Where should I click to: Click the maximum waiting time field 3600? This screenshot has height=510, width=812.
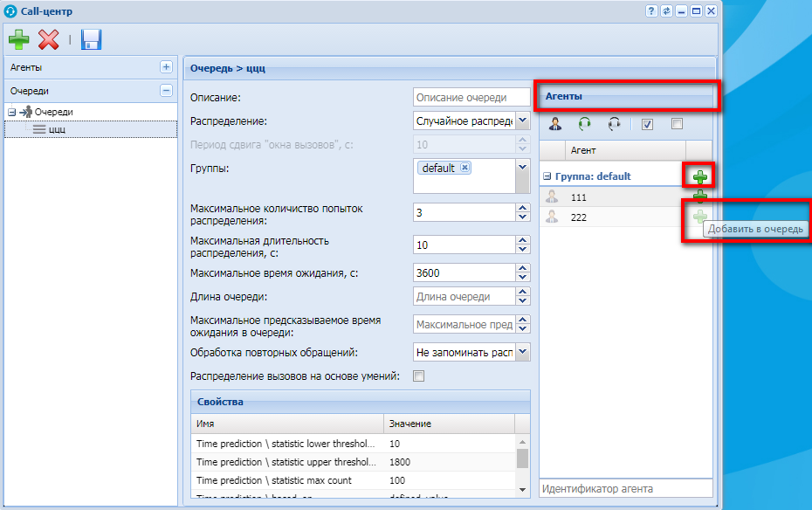coord(464,272)
